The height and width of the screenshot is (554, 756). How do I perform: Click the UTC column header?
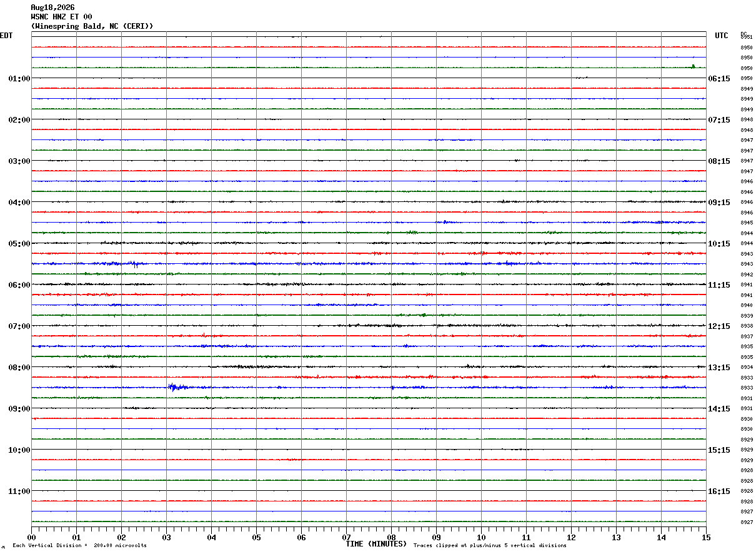(x=722, y=36)
